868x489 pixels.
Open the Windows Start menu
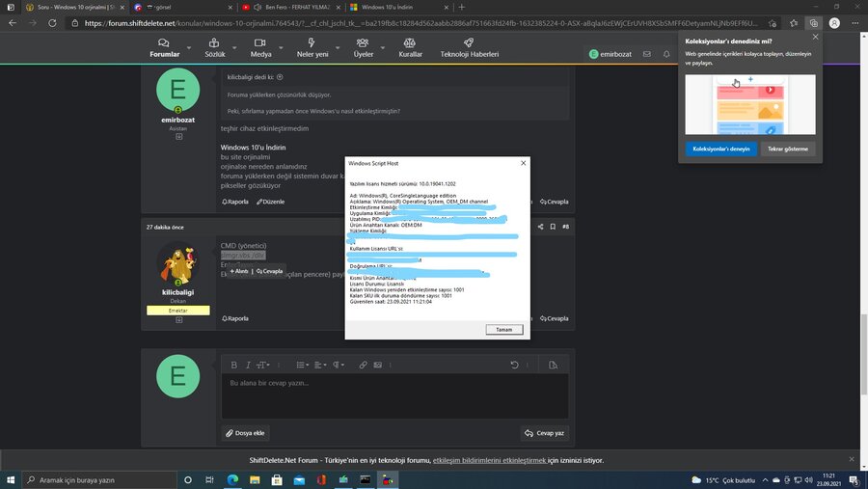11,479
